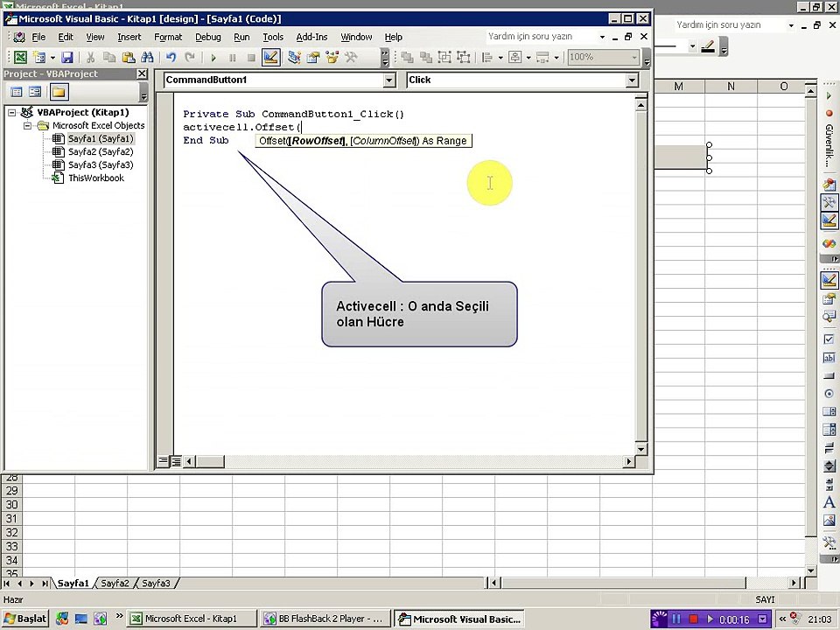Click the Text Box (abl) control icon in Excel
The height and width of the screenshot is (630, 840).
click(x=829, y=357)
